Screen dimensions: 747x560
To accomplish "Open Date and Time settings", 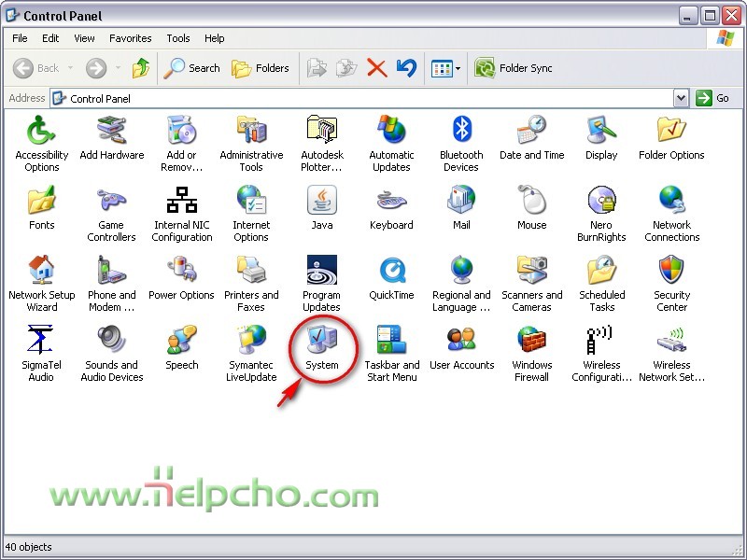I will pos(531,138).
